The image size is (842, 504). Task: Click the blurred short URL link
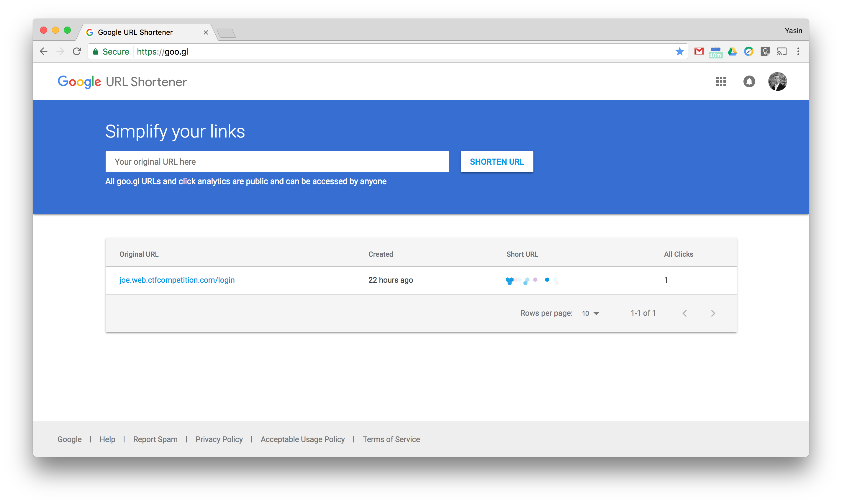point(532,281)
